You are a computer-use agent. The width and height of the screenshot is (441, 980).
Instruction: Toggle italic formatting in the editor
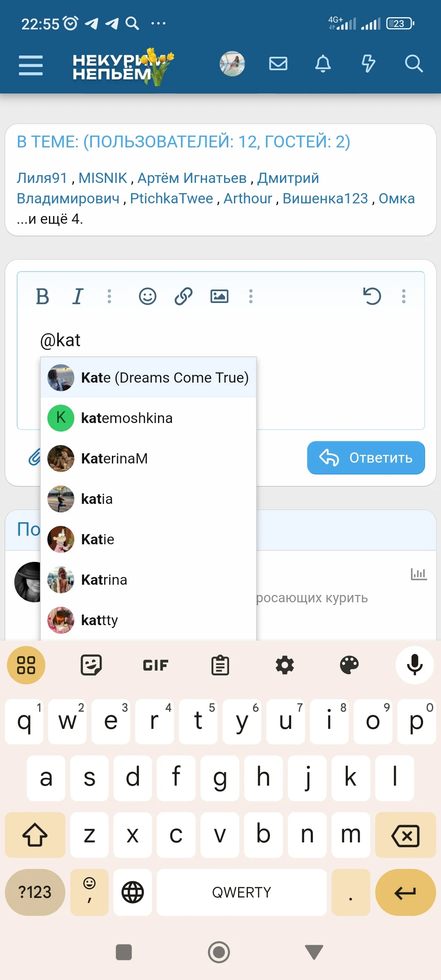click(78, 296)
